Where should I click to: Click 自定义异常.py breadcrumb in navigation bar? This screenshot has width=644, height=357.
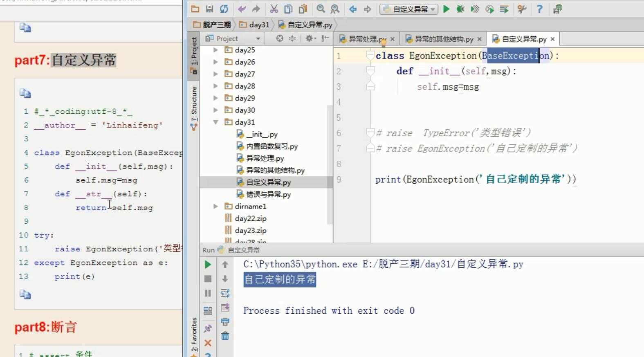point(305,25)
